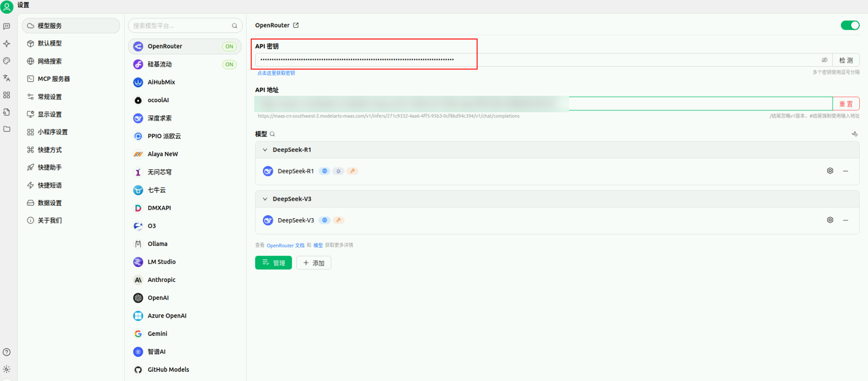Click DeepSeek-R1 tool wrench badge

click(x=352, y=171)
